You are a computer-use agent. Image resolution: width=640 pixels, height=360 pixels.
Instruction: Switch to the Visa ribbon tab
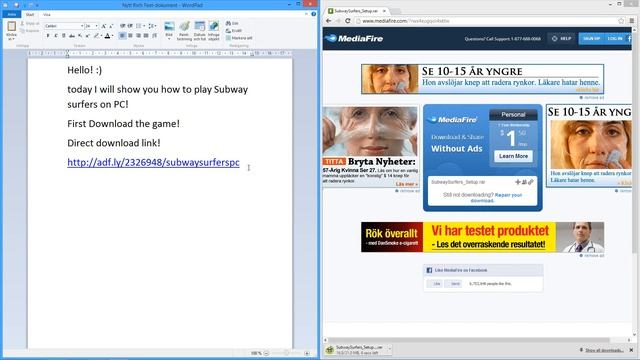tap(47, 14)
